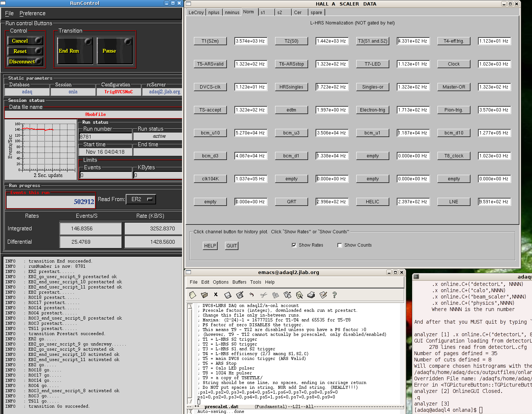This screenshot has height=414, width=532.
Task: Click the Master-OR channel button
Action: pyautogui.click(x=454, y=87)
